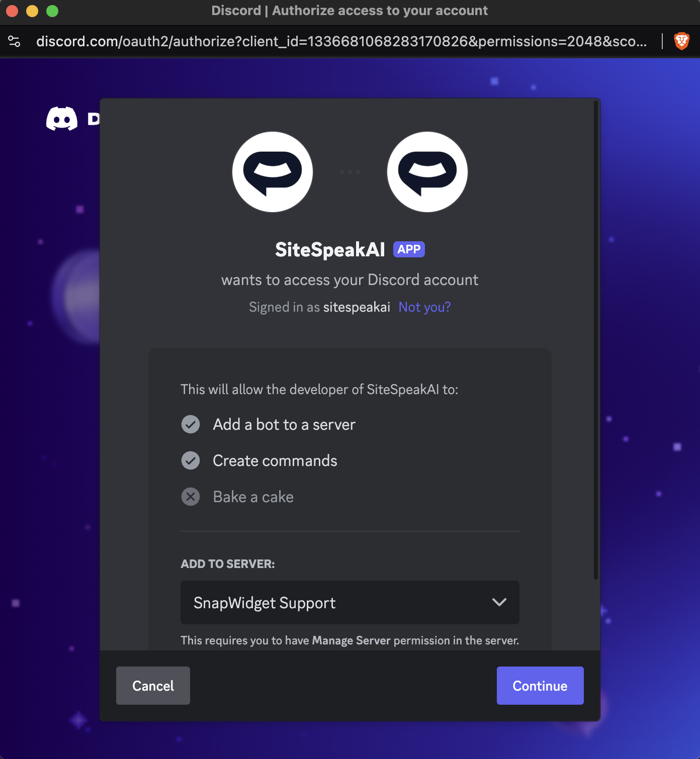The height and width of the screenshot is (759, 700).
Task: Click 'wants to access your Discord account' text
Action: (x=350, y=280)
